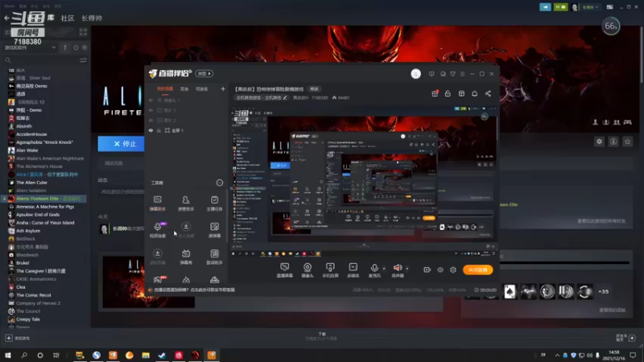
Task: Select Alan Wake in the Steam library list
Action: [x=27, y=150]
